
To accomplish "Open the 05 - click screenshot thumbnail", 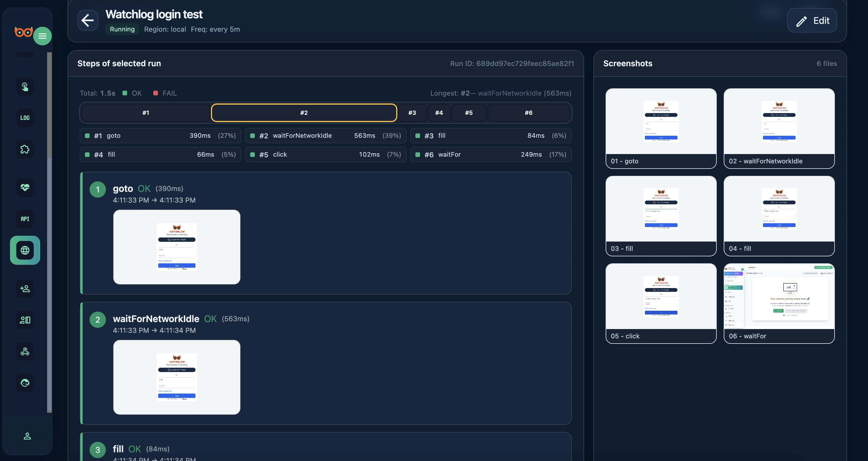I will (661, 303).
